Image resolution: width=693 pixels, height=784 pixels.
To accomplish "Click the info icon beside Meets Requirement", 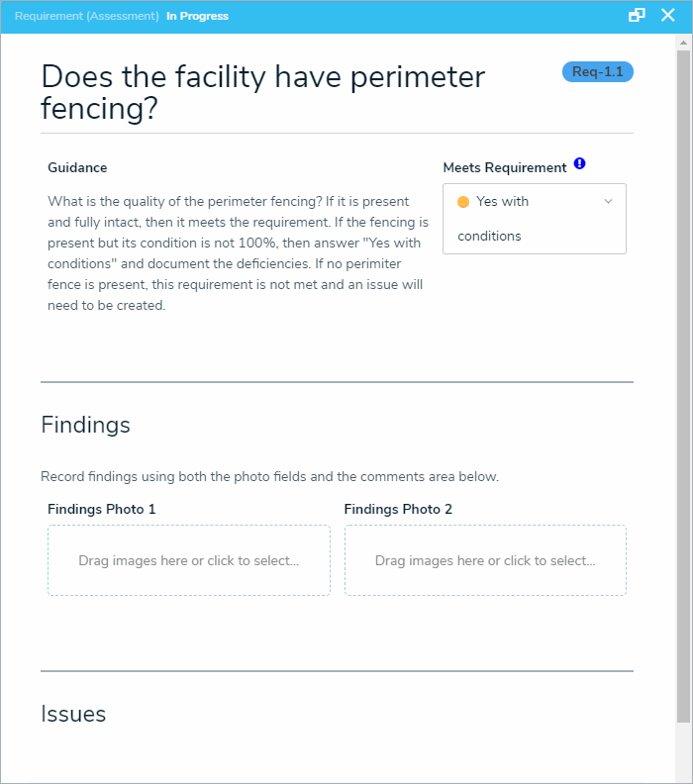I will (x=580, y=164).
